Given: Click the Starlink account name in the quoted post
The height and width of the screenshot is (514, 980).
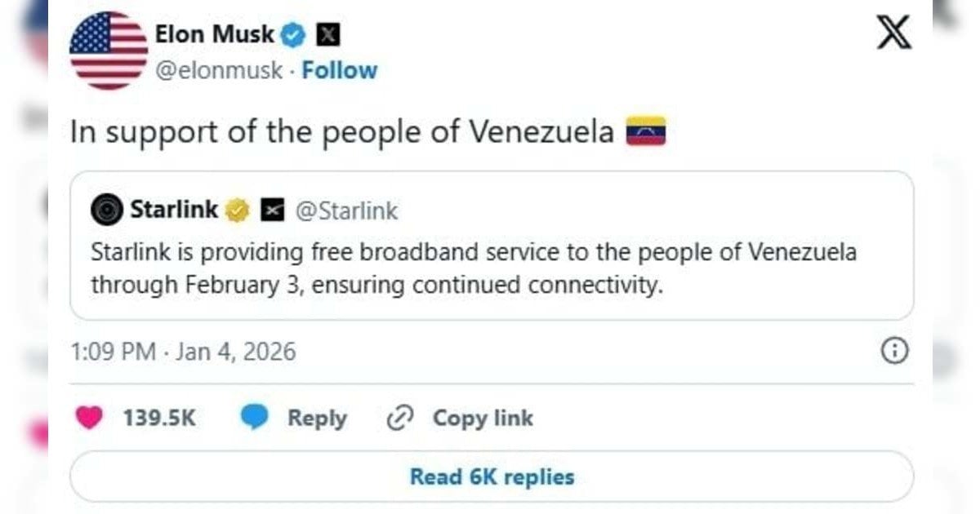Looking at the screenshot, I should (x=174, y=210).
